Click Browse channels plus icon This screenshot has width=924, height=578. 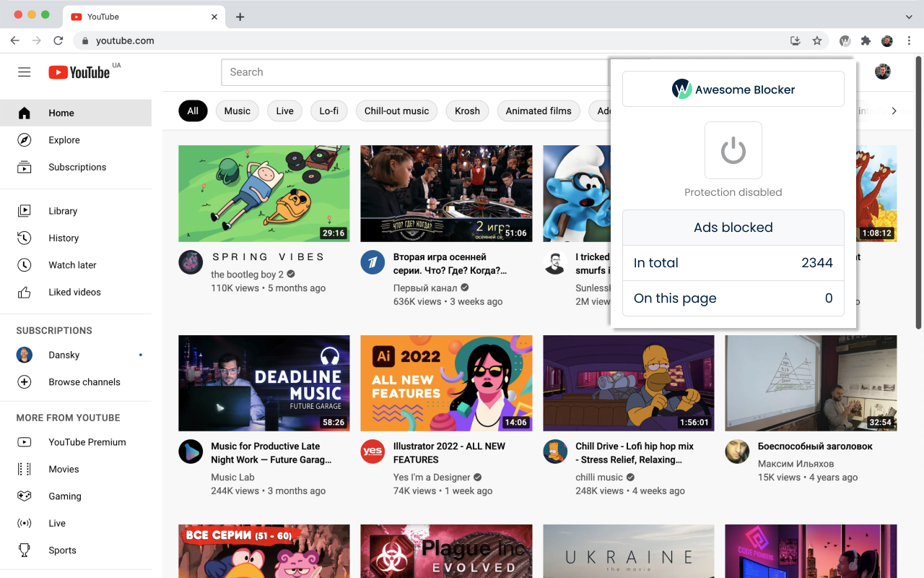point(25,382)
